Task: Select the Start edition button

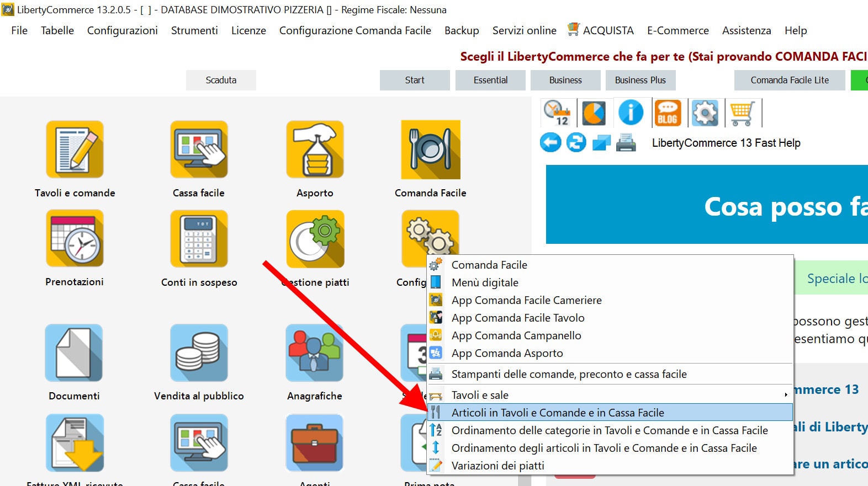Action: tap(415, 80)
